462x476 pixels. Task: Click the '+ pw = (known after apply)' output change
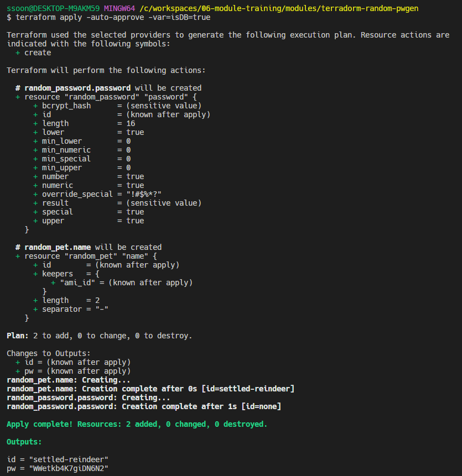(x=73, y=371)
